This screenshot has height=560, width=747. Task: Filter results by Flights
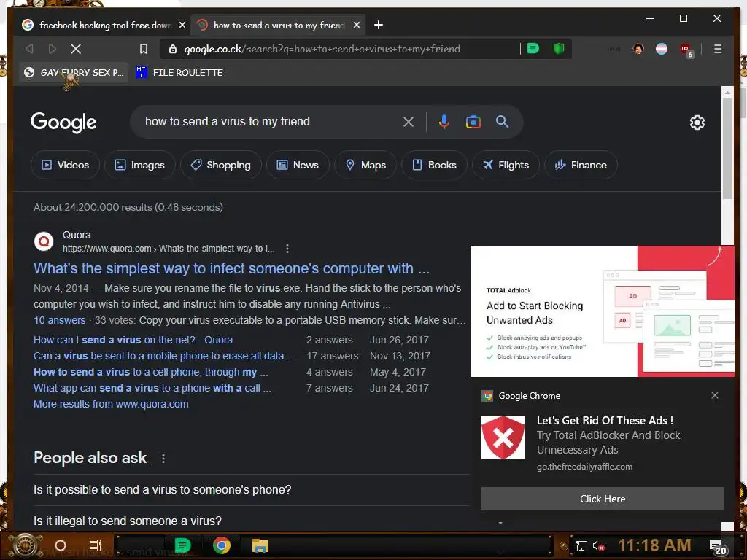coord(506,165)
